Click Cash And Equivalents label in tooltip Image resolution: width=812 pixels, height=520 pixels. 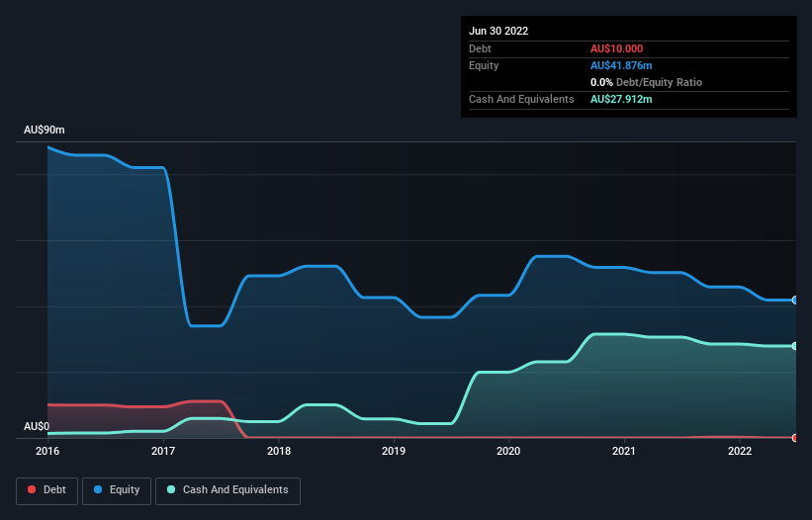[x=521, y=99]
